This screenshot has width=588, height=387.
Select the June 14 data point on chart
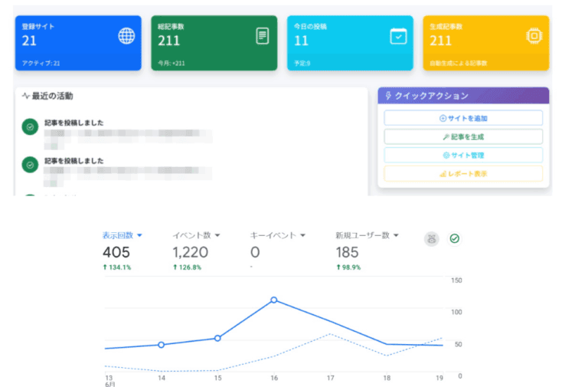161,345
